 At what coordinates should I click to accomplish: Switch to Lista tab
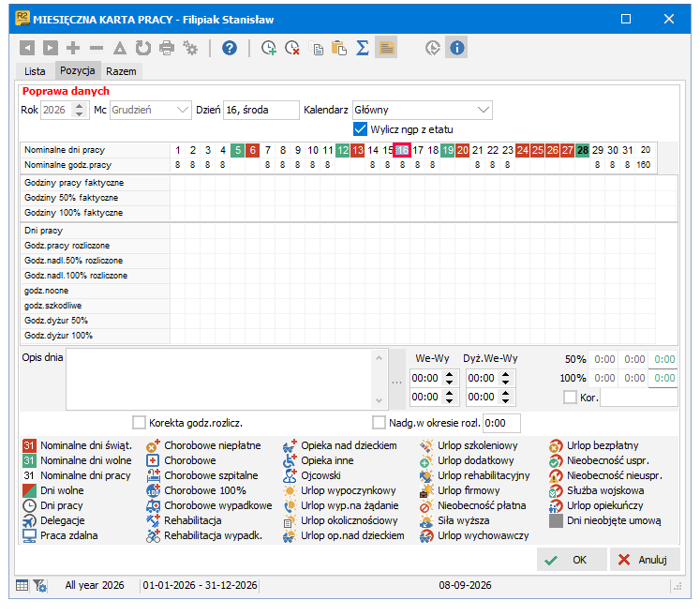click(35, 71)
